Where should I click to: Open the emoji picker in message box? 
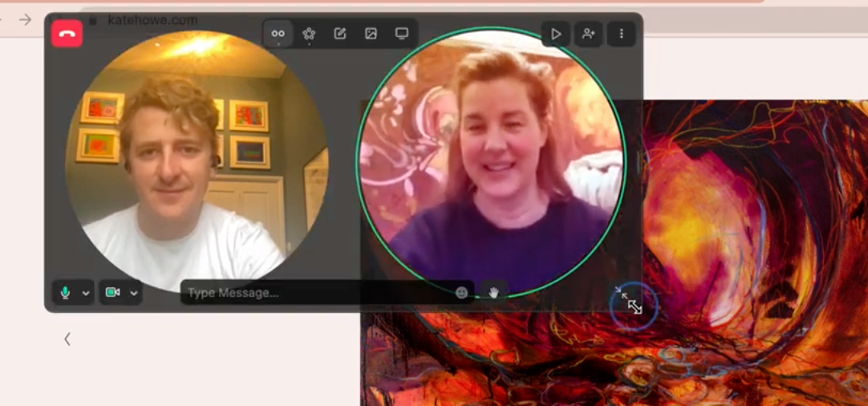pos(461,293)
